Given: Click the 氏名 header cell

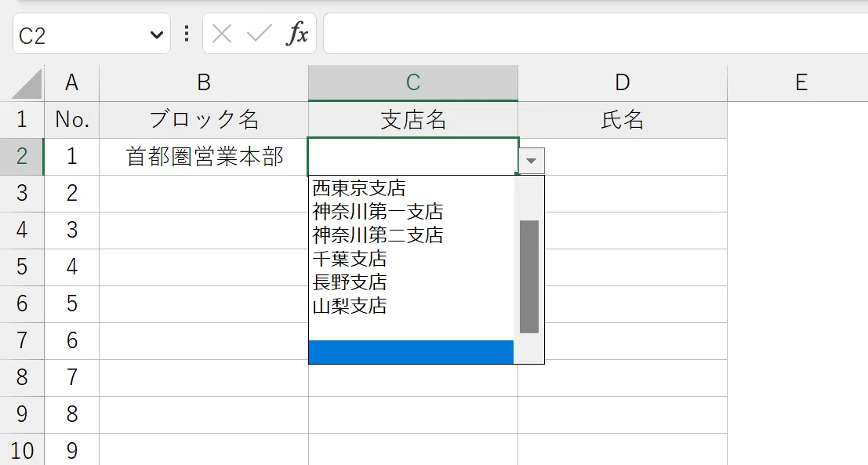Looking at the screenshot, I should [x=623, y=119].
